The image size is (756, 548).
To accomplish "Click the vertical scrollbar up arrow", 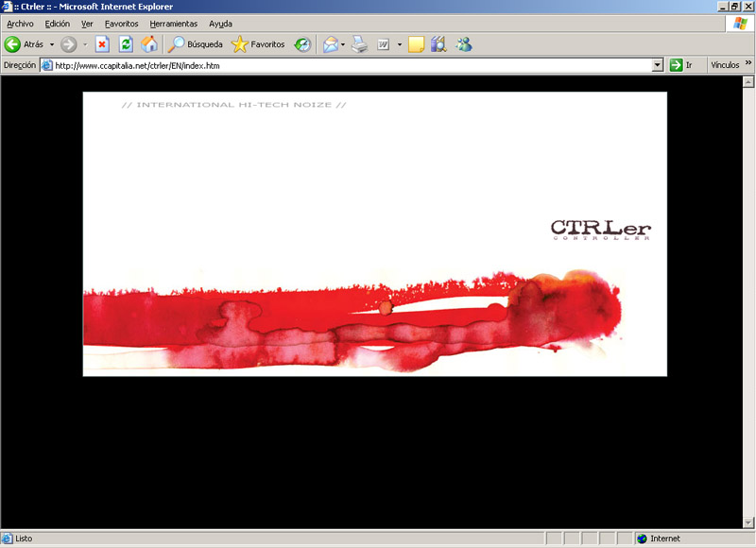I will (747, 82).
